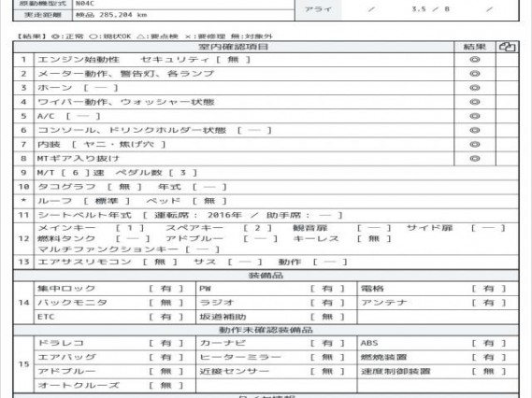Screen dimensions: 532x398
Task: Select the 動作未確認装備品 section header
Action: click(266, 330)
